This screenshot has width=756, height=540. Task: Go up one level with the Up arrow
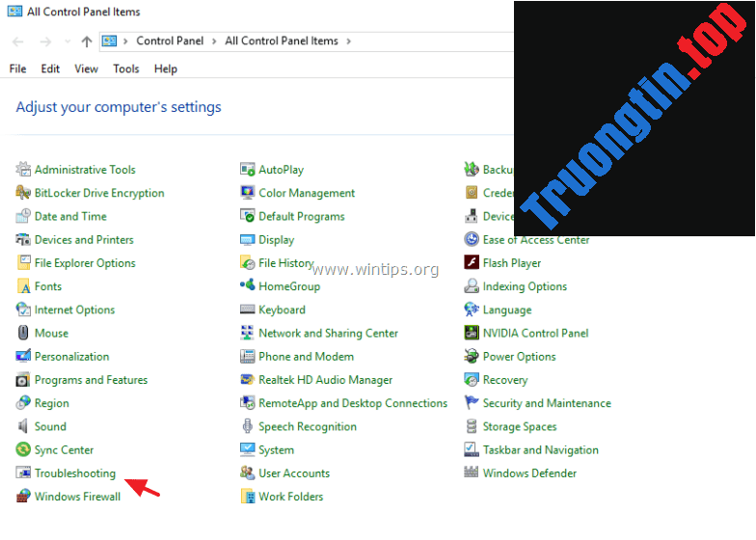click(x=87, y=42)
